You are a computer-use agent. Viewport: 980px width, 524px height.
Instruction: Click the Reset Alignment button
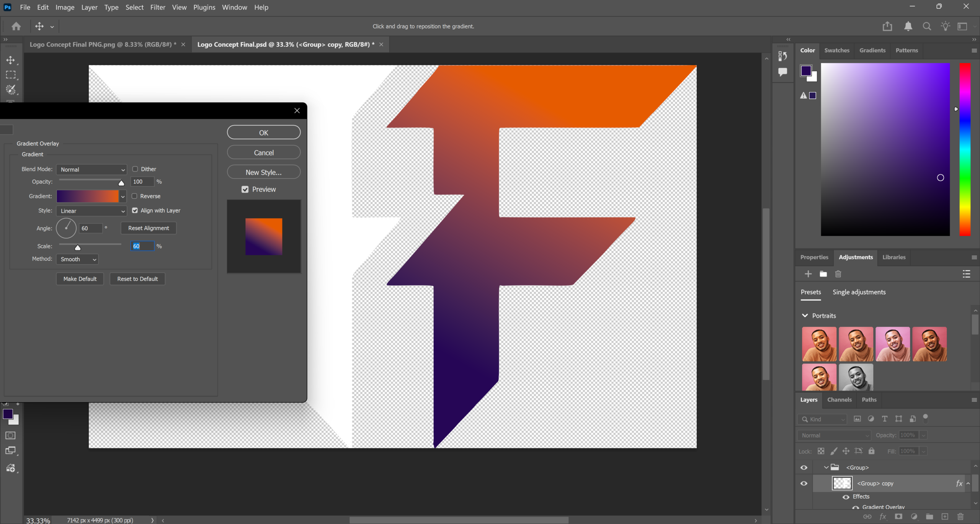tap(149, 228)
